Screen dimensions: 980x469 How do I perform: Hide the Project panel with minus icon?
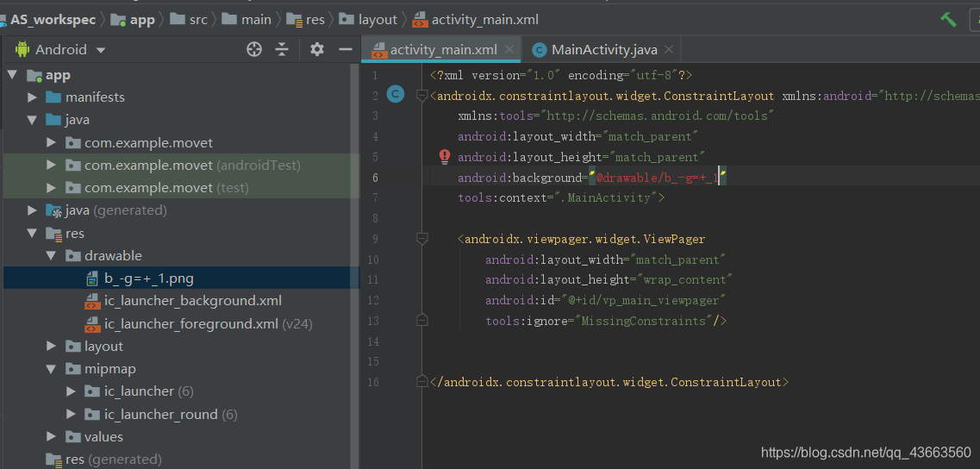[345, 49]
